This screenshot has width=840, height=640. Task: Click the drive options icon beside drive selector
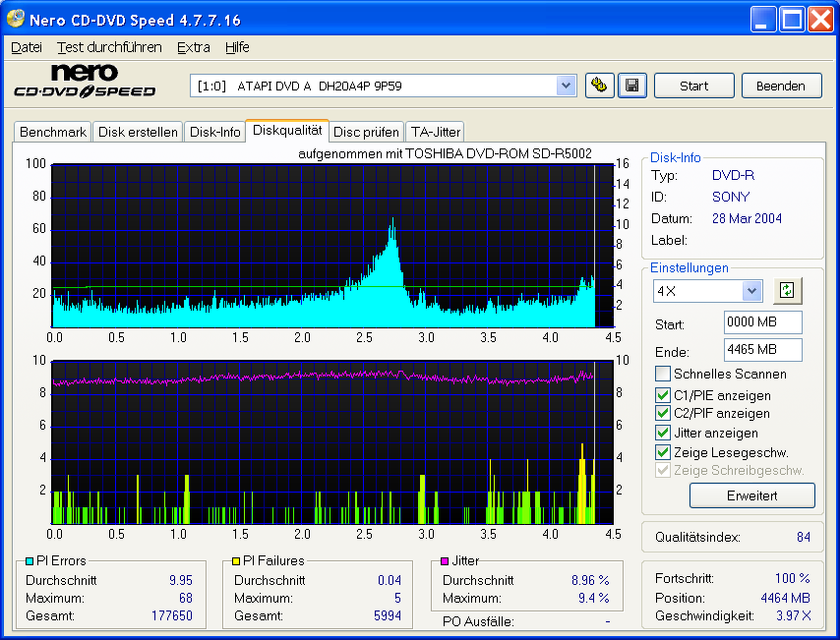coord(598,86)
